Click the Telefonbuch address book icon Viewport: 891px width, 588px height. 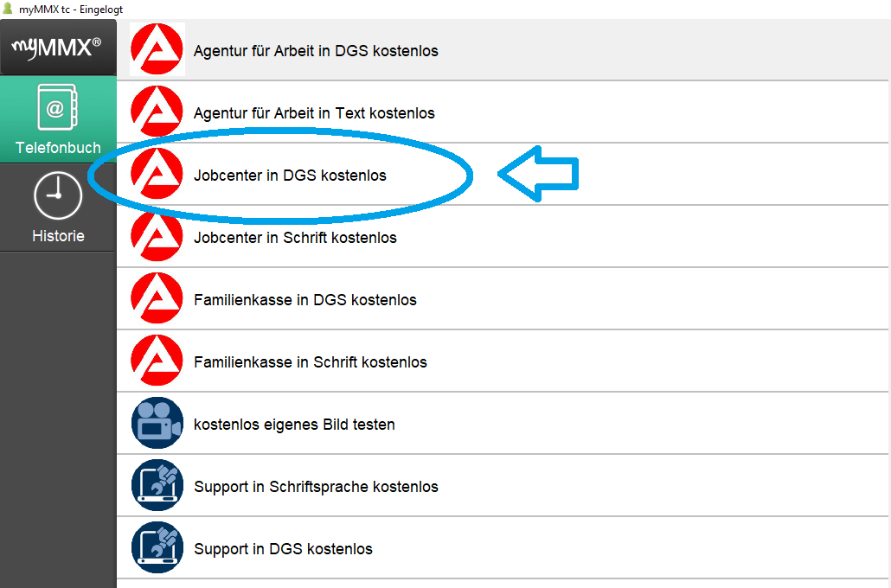tap(57, 107)
